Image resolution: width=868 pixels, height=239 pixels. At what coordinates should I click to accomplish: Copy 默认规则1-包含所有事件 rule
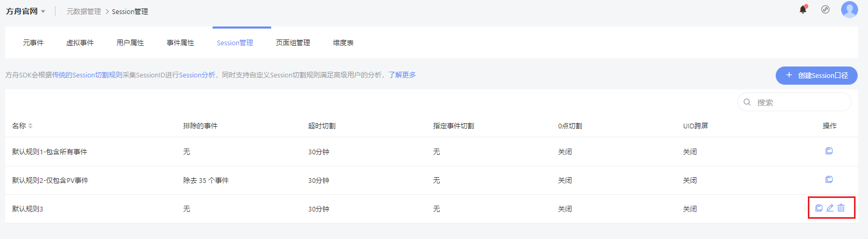click(829, 151)
